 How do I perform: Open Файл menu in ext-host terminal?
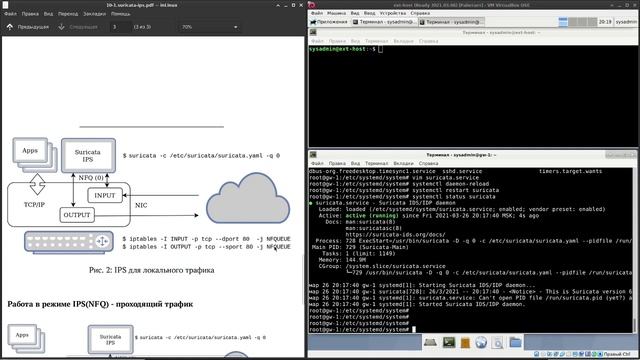[x=317, y=41]
